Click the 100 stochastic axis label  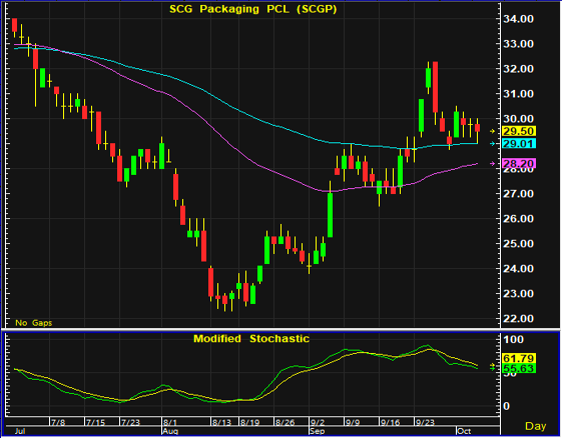(x=513, y=339)
